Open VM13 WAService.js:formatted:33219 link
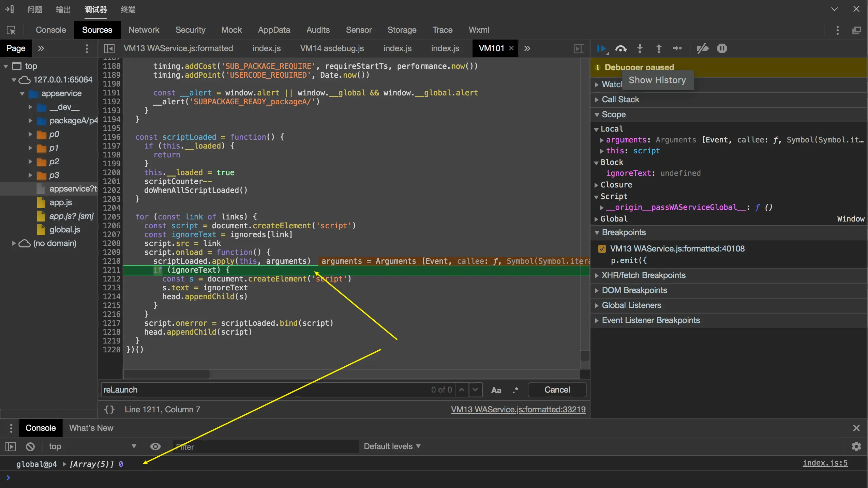Viewport: 868px width, 488px height. 518,409
